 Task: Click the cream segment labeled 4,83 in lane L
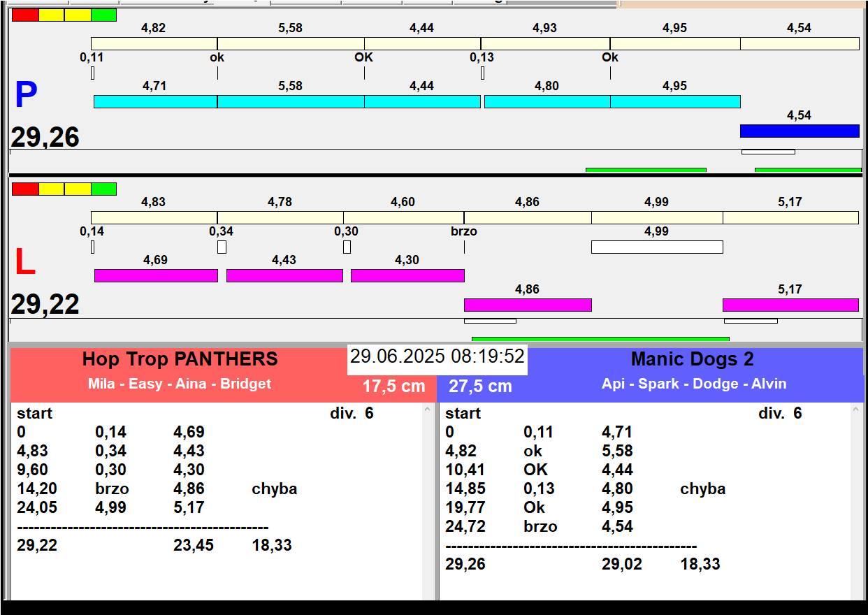coord(154,217)
